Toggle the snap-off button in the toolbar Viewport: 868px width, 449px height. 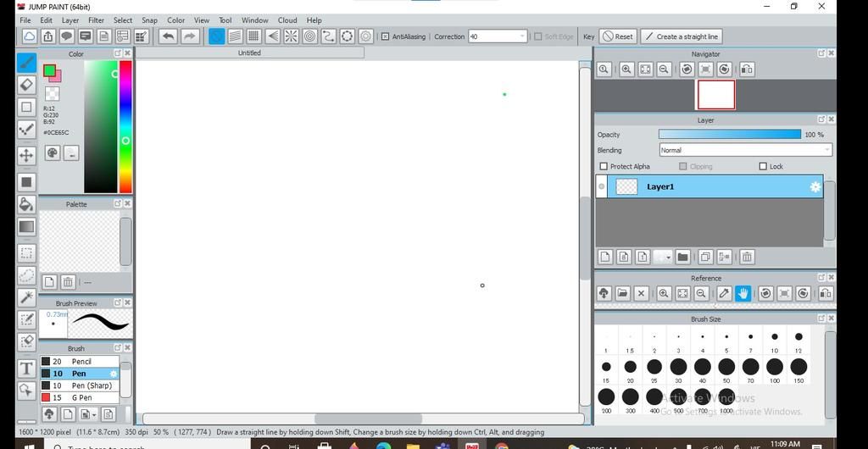(216, 36)
